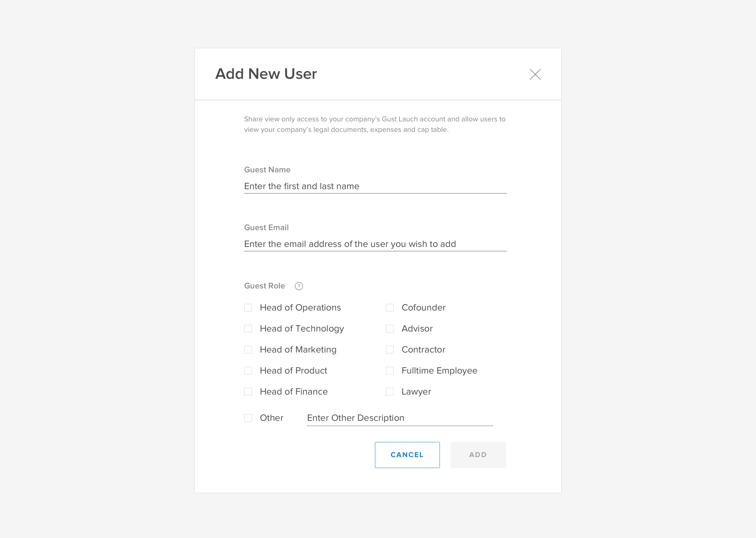Check the Head of Technology checkbox
Screen dimensions: 756x538
click(248, 329)
